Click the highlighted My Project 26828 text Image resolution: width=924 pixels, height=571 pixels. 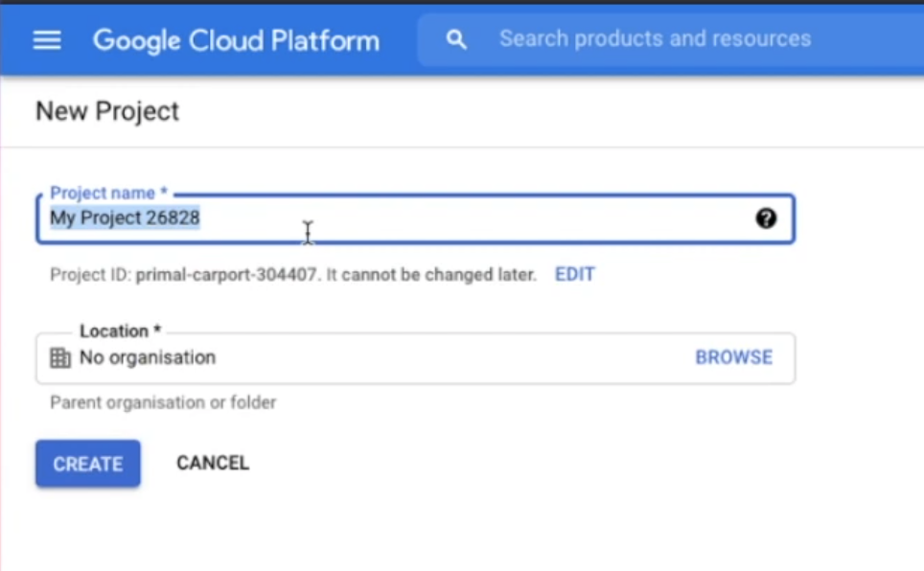tap(125, 218)
